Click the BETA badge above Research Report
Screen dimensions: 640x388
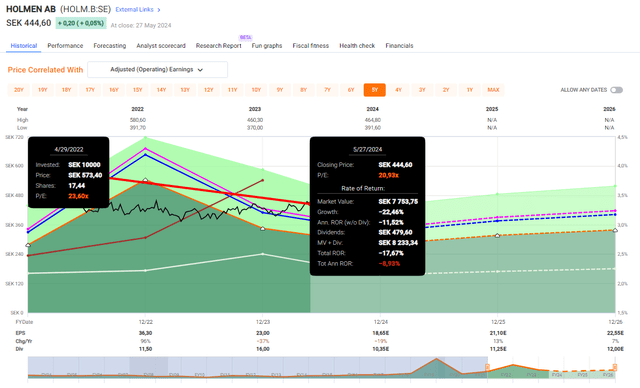coord(246,38)
